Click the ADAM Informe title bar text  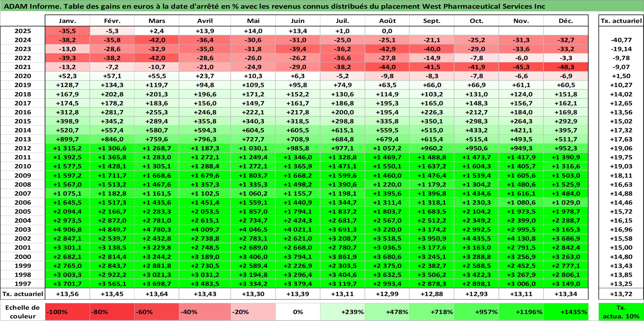click(x=274, y=6)
